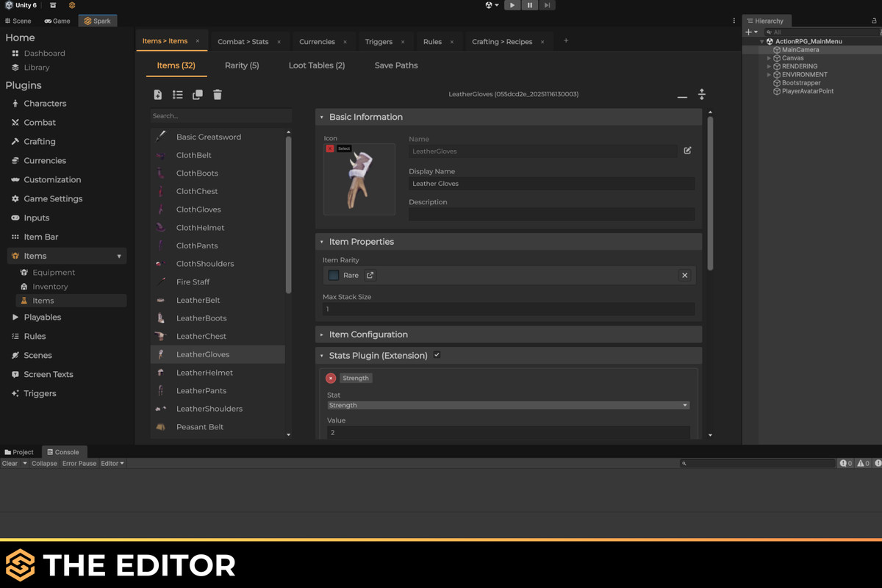Toggle the Stats Plugin (Extension) checkbox
882x588 pixels.
point(437,354)
